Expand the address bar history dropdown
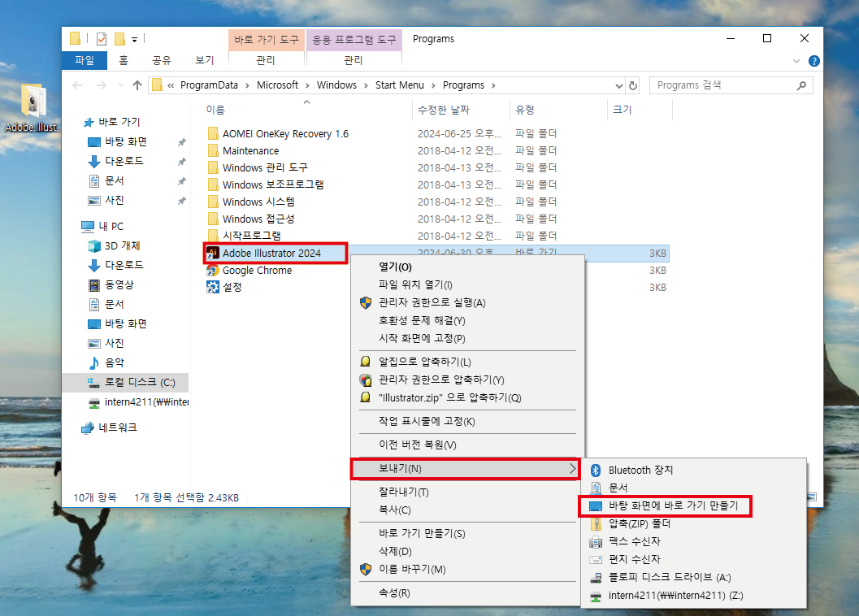Screen dimensions: 859x616 click(x=619, y=85)
